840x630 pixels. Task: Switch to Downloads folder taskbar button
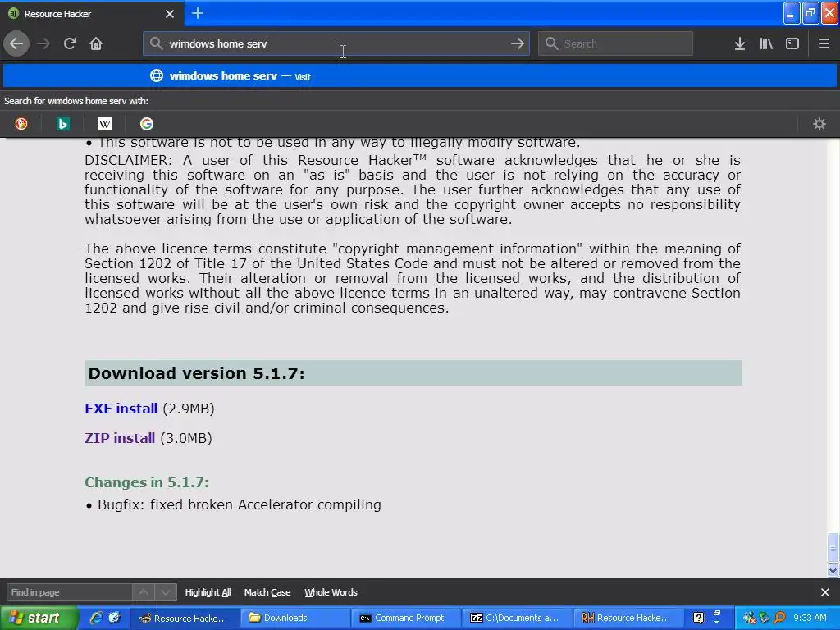[x=294, y=619]
